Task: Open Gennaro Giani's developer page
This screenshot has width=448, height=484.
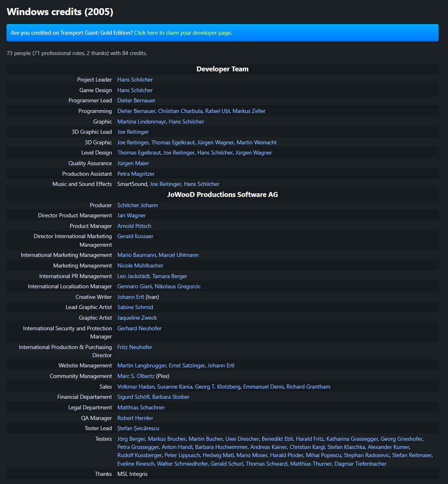Action: pyautogui.click(x=135, y=287)
